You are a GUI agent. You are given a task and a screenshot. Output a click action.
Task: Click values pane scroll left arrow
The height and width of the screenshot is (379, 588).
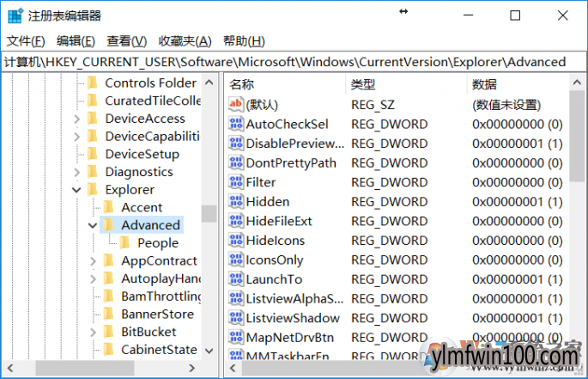click(x=233, y=368)
